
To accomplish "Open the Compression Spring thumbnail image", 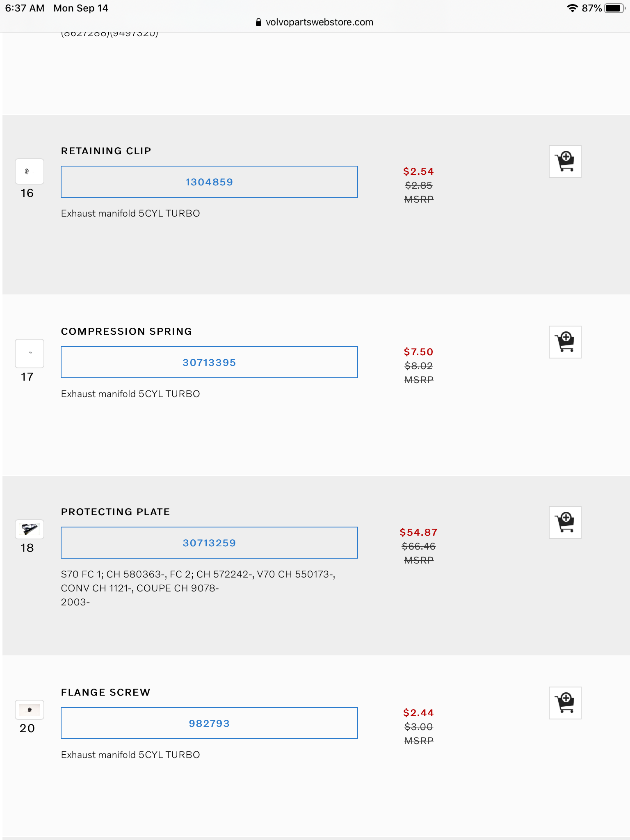I will tap(30, 353).
